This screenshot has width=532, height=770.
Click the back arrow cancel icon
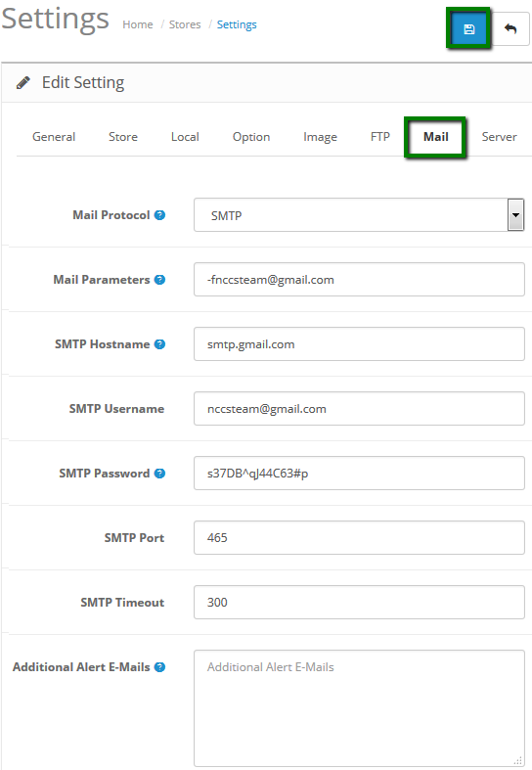click(x=510, y=29)
